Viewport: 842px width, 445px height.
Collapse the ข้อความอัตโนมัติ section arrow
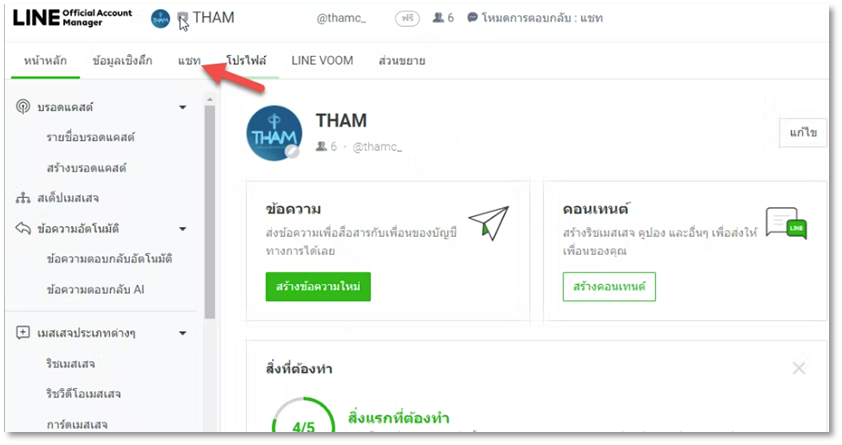pyautogui.click(x=183, y=229)
